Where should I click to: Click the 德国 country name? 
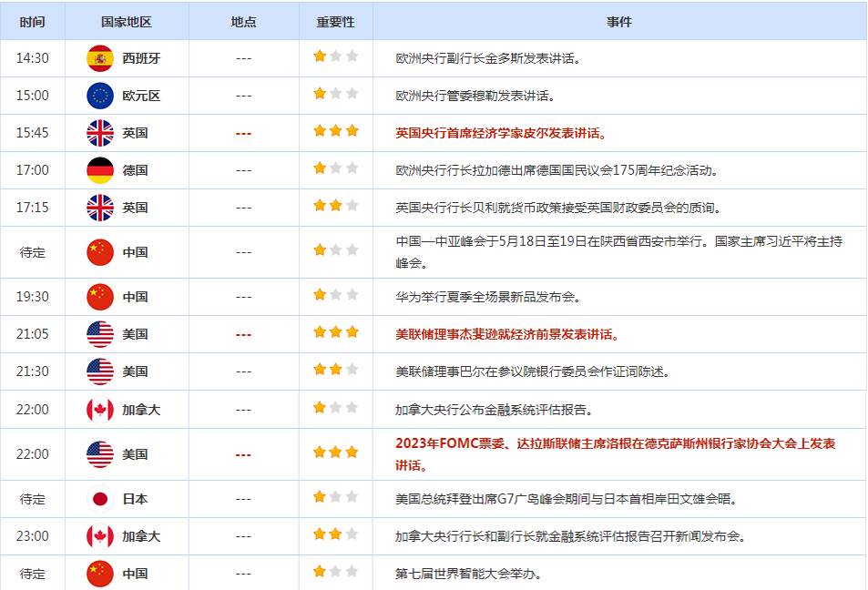[135, 170]
